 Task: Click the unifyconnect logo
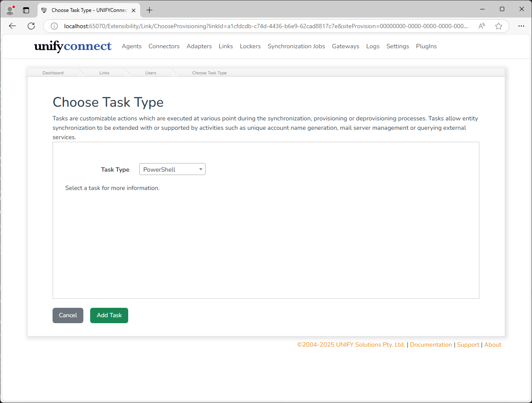point(73,46)
